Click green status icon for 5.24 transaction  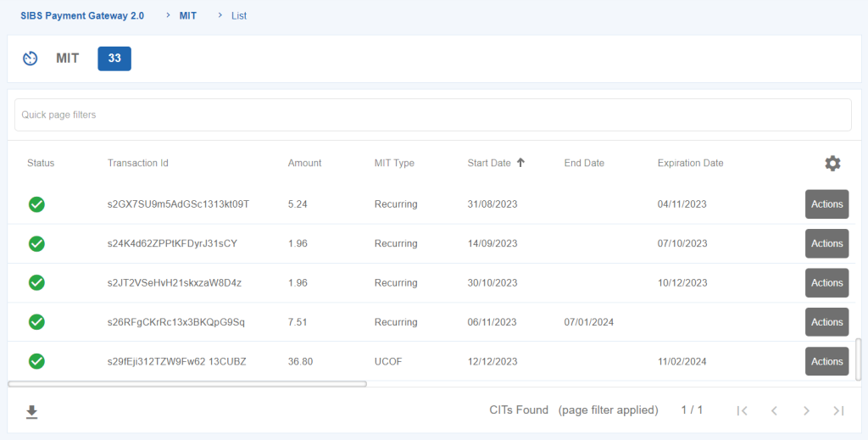coord(36,204)
